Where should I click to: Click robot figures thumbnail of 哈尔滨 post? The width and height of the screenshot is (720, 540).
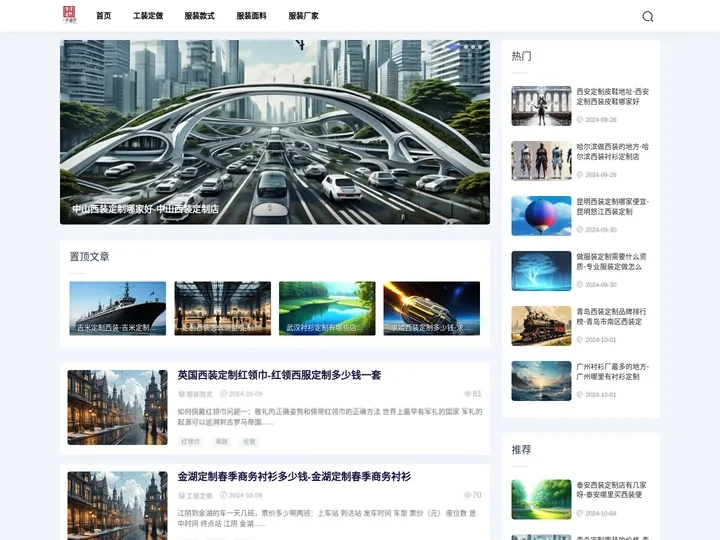pyautogui.click(x=541, y=161)
